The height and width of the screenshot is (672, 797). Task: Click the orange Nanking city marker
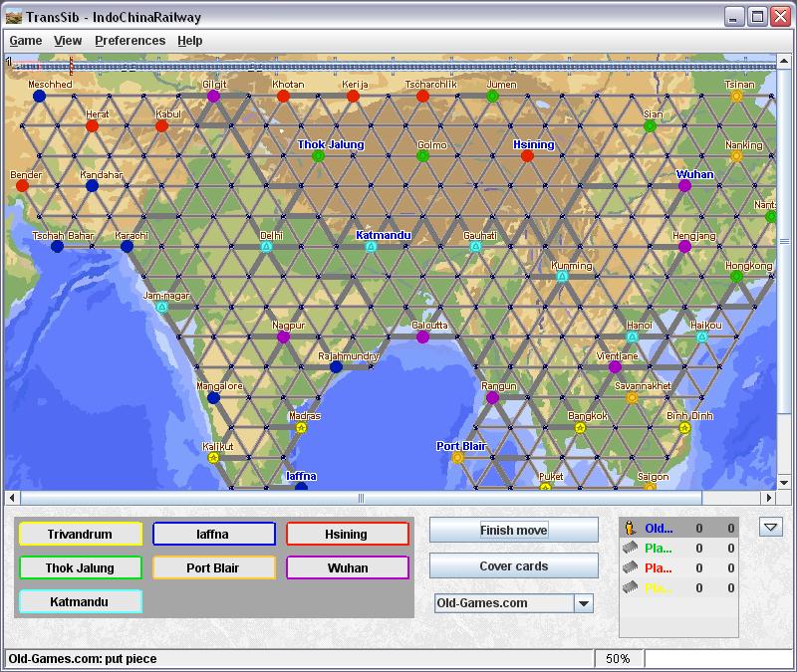pyautogui.click(x=736, y=156)
